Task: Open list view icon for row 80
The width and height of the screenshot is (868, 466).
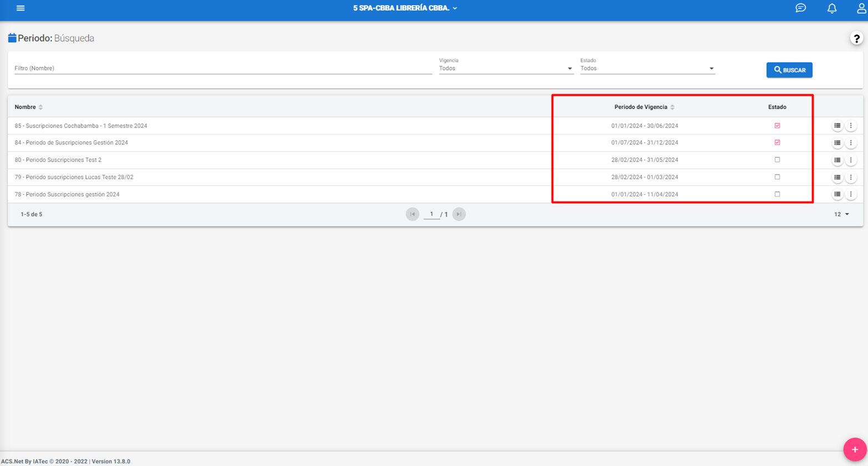Action: click(x=837, y=160)
